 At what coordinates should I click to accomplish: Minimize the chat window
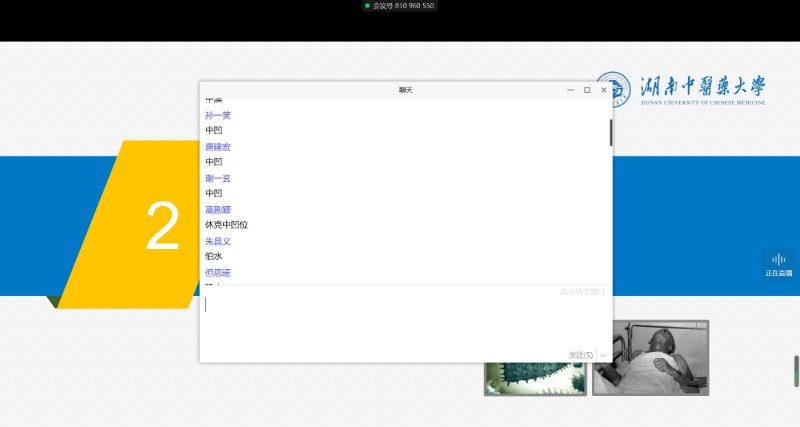coord(570,90)
